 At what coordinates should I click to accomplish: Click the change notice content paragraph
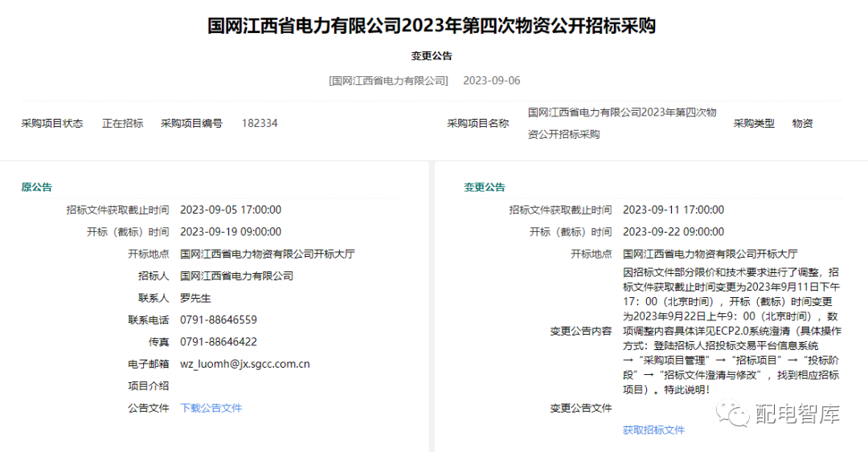(x=731, y=331)
